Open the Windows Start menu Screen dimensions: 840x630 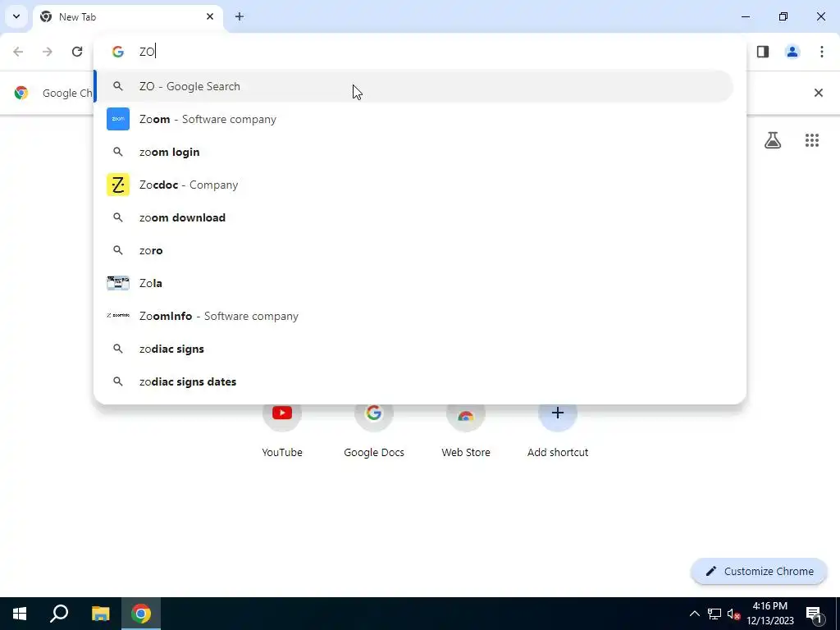(x=20, y=614)
